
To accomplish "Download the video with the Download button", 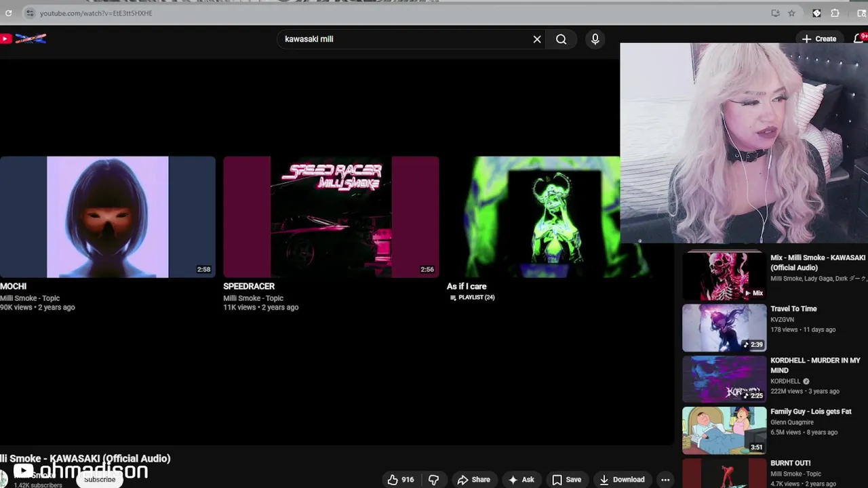I will click(x=622, y=480).
